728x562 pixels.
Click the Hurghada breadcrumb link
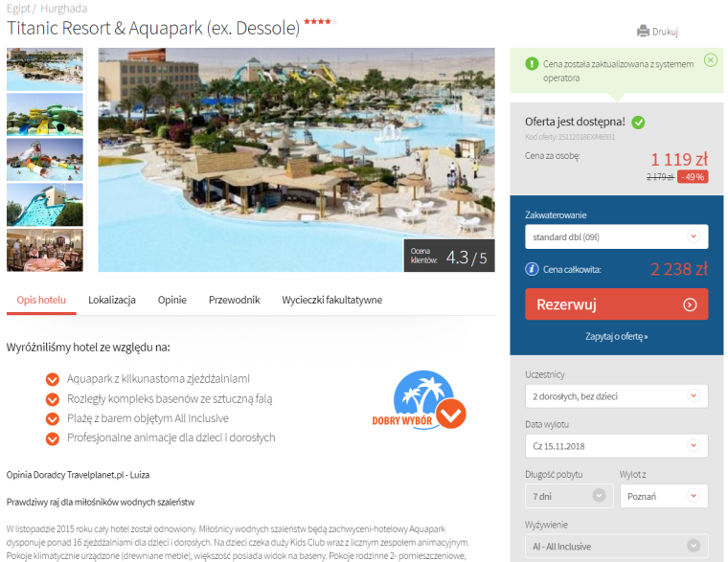point(63,9)
